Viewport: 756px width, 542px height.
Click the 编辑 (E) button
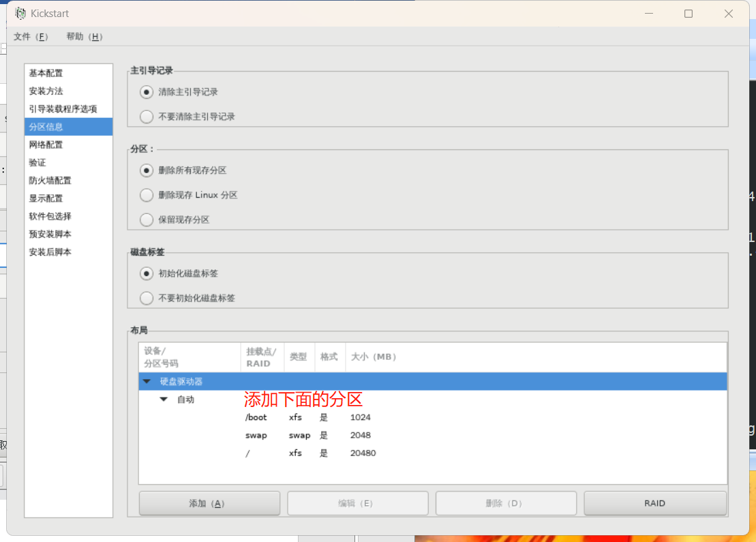[x=358, y=503]
